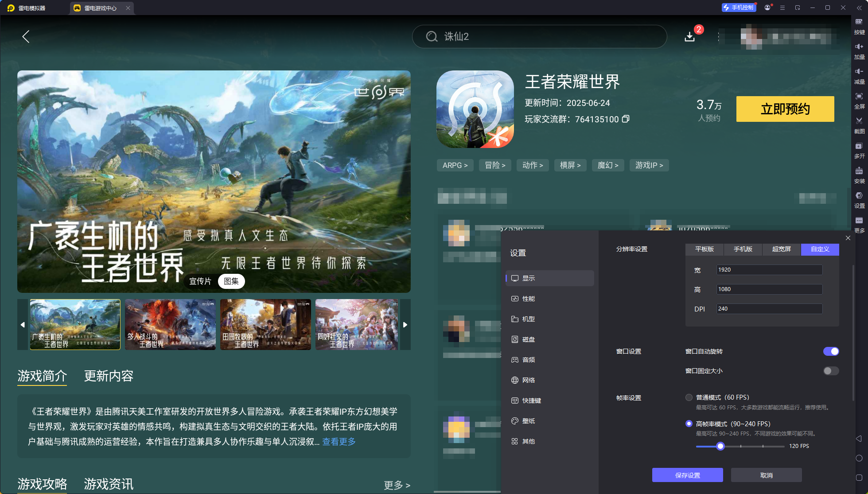This screenshot has width=868, height=494.
Task: Expand 更多 > in game guides section
Action: coord(397,486)
